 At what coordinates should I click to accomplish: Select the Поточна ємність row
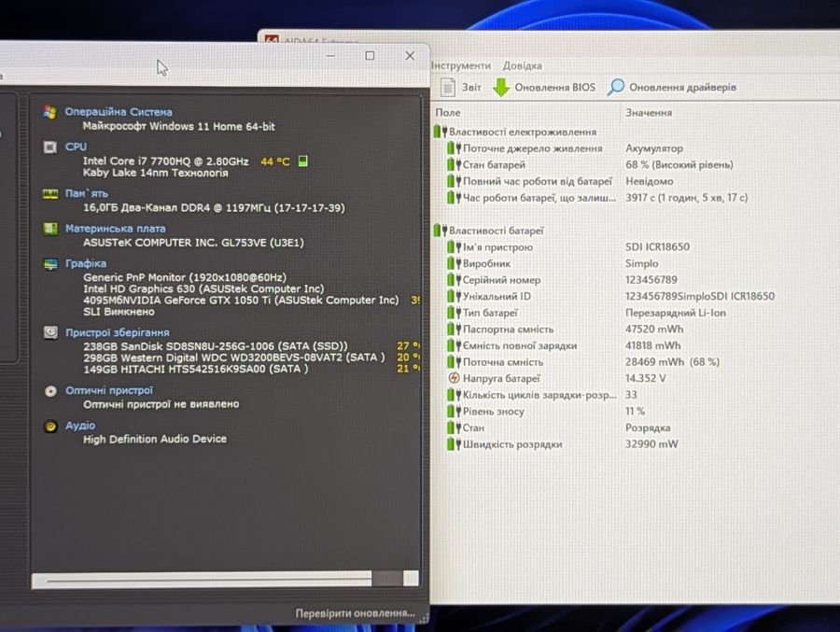click(583, 362)
